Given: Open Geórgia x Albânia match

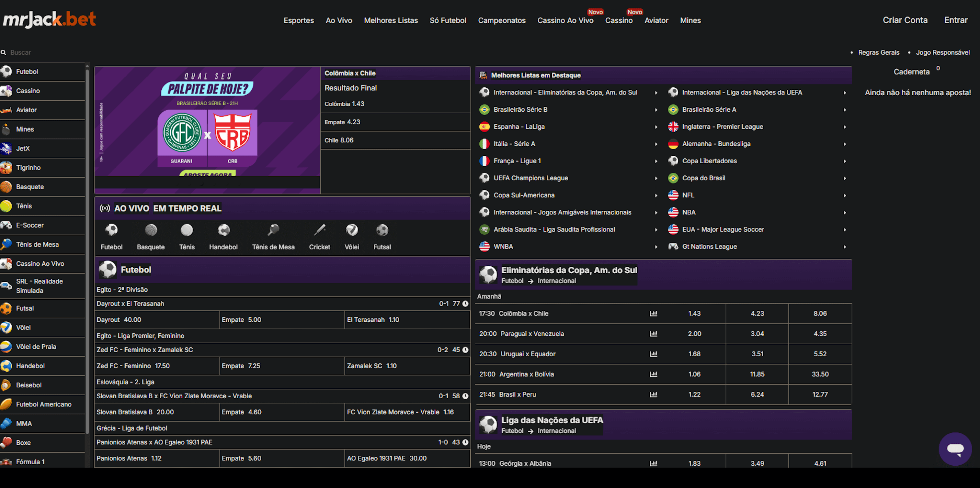Looking at the screenshot, I should (x=525, y=463).
